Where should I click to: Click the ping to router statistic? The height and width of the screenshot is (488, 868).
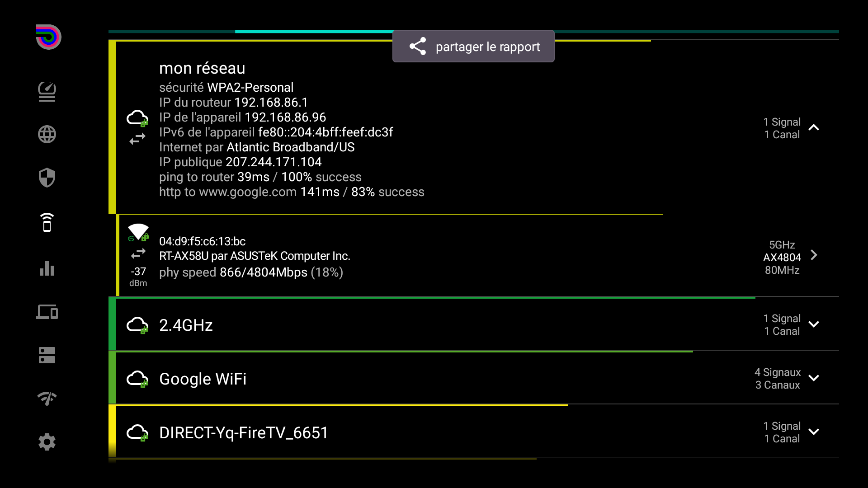(x=259, y=177)
